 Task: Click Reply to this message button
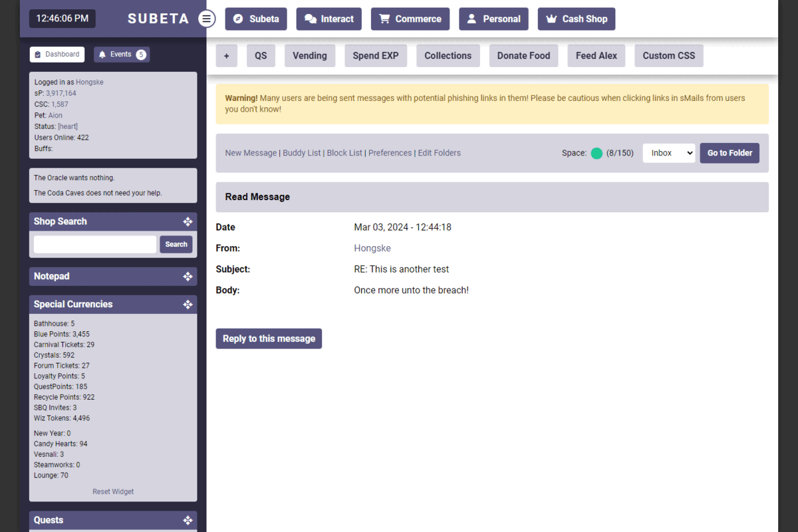pyautogui.click(x=269, y=338)
